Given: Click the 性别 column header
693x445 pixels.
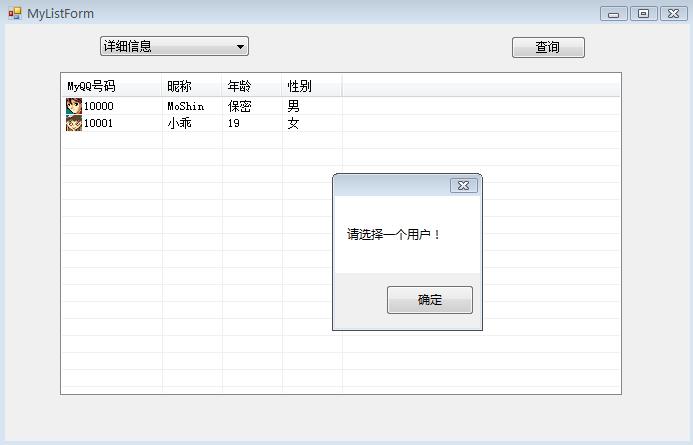Looking at the screenshot, I should pyautogui.click(x=312, y=86).
